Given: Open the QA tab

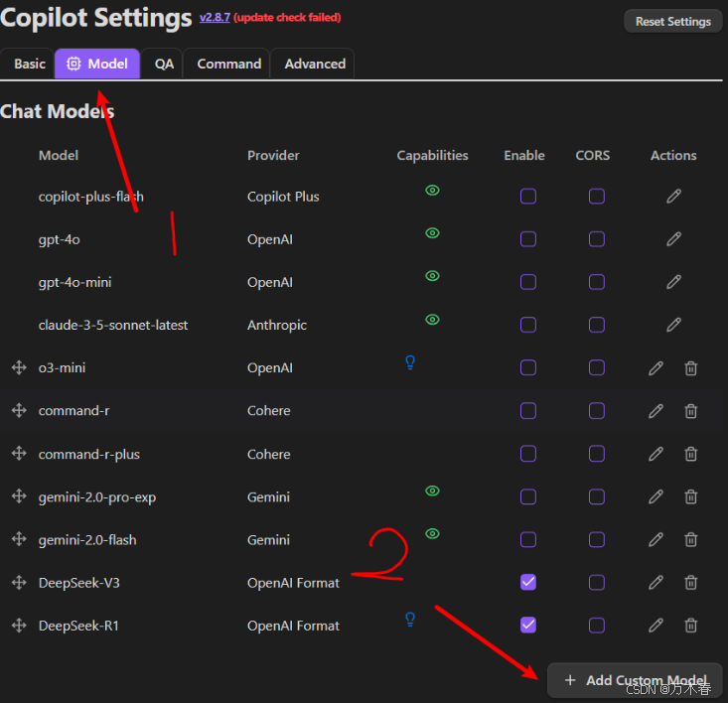Looking at the screenshot, I should [164, 64].
